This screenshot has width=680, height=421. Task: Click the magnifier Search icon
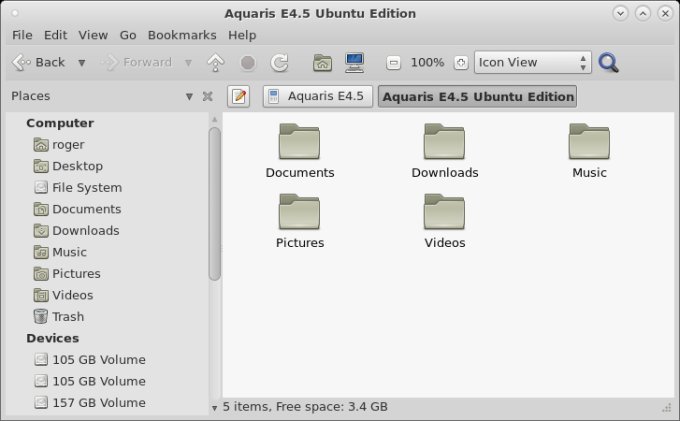coord(608,63)
